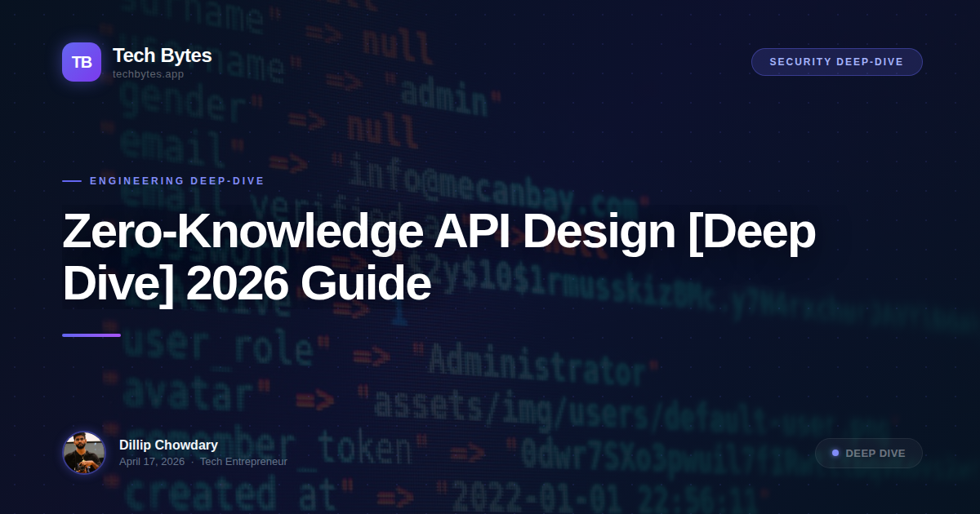Open the techbytes.app link

tap(147, 74)
